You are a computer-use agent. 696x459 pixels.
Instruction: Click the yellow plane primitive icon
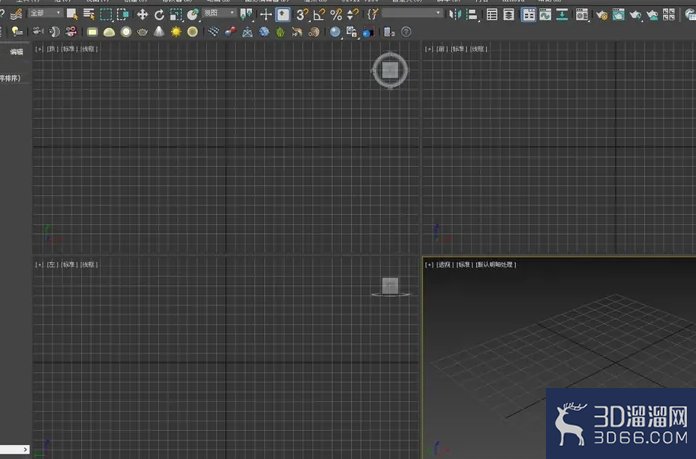point(92,32)
